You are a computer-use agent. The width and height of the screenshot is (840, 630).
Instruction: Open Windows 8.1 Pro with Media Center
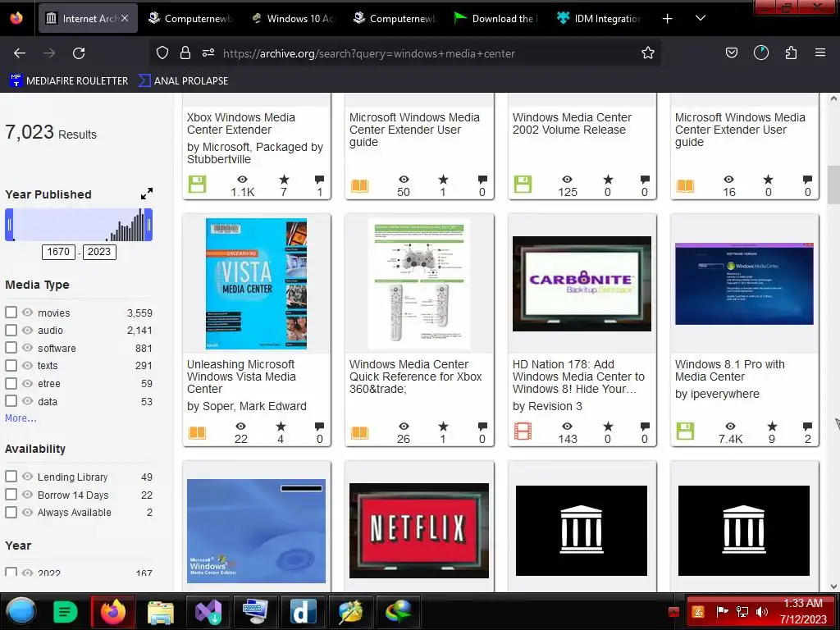tap(729, 370)
